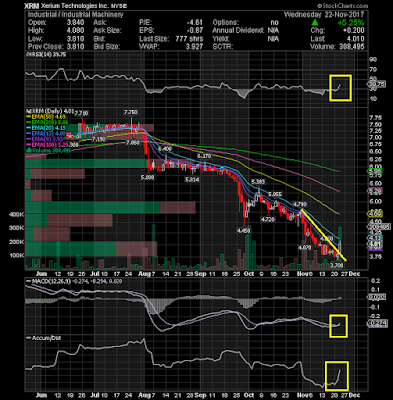Screen dimensions: 393x400
Task: Click the EPS value -0.87
Action: [x=195, y=30]
